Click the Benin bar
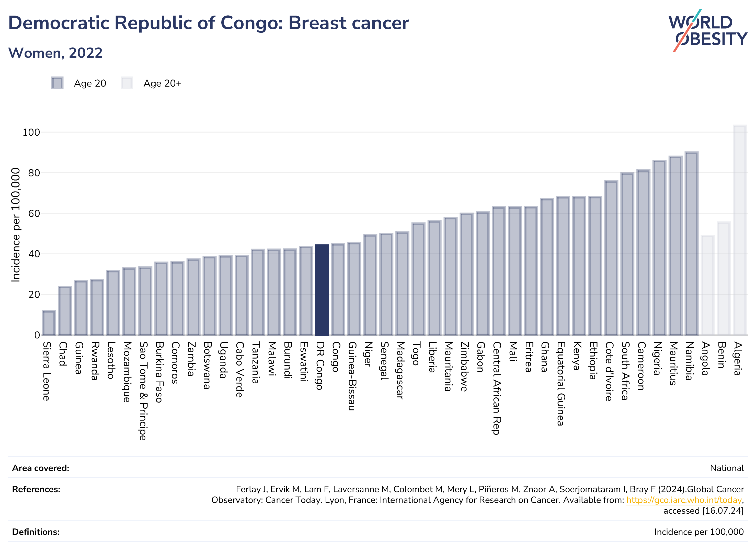Image resolution: width=756 pixels, height=555 pixels. pyautogui.click(x=723, y=278)
